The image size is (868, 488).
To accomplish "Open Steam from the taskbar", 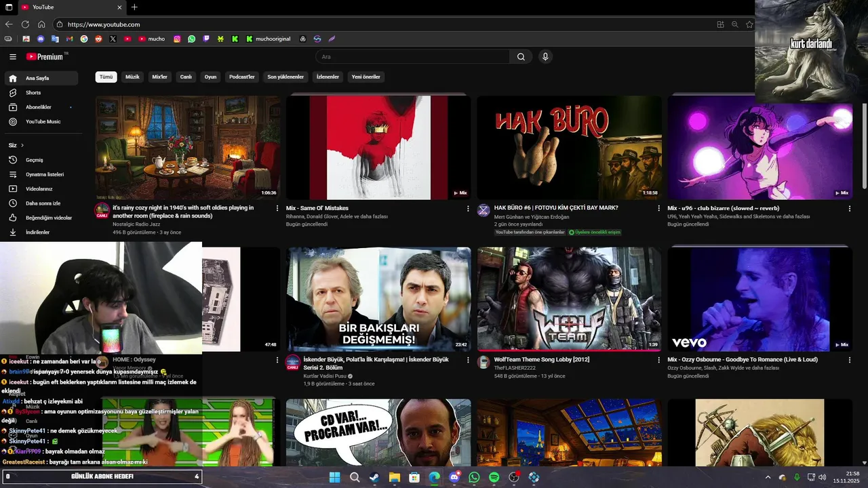I will [374, 477].
